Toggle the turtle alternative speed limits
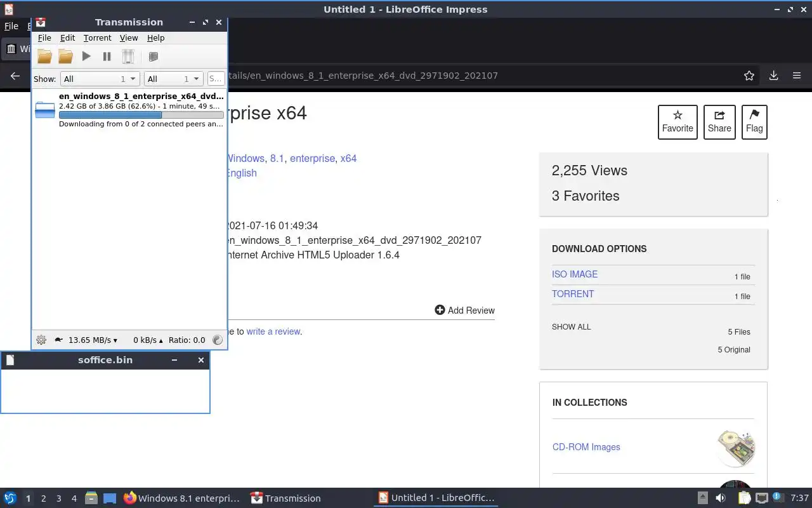The image size is (812, 508). pos(58,340)
